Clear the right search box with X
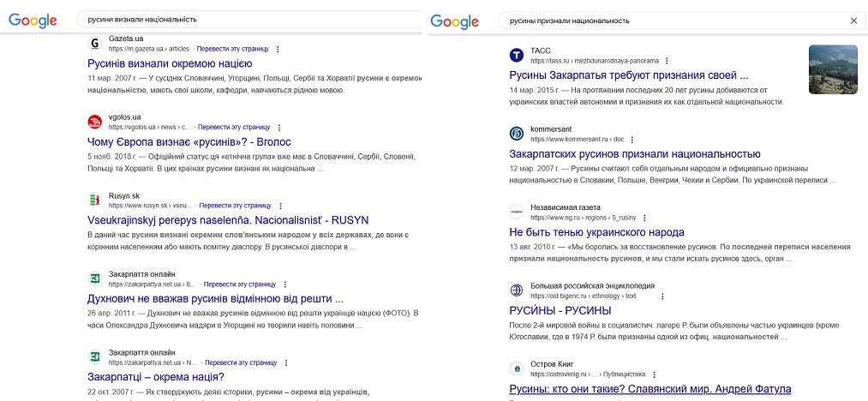868x401 pixels. (x=853, y=21)
